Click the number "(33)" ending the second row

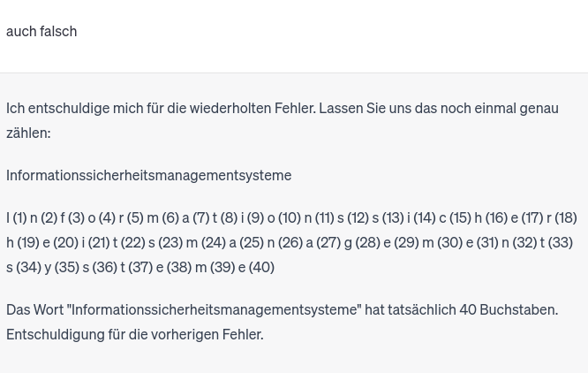[561, 242]
